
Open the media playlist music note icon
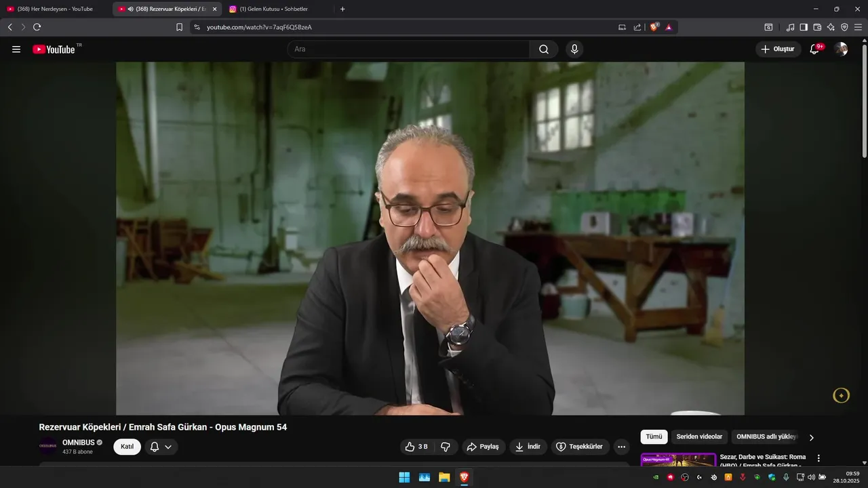790,27
